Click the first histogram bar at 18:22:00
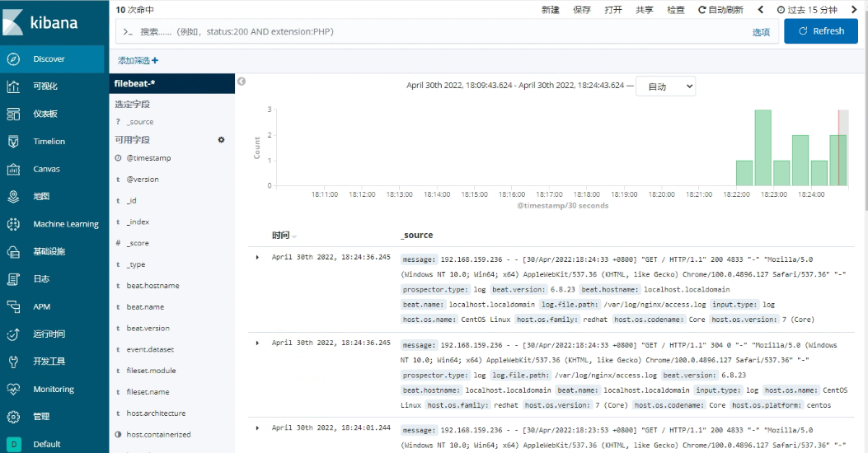 point(744,173)
